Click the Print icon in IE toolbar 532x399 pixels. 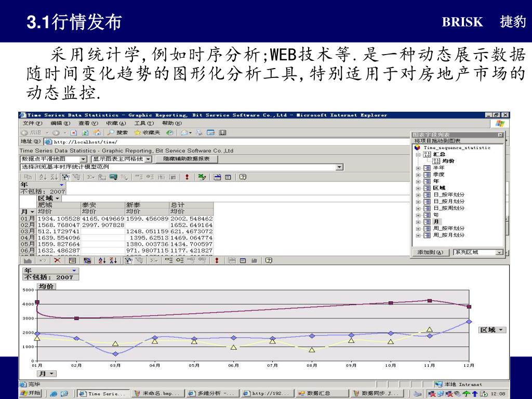click(x=199, y=132)
